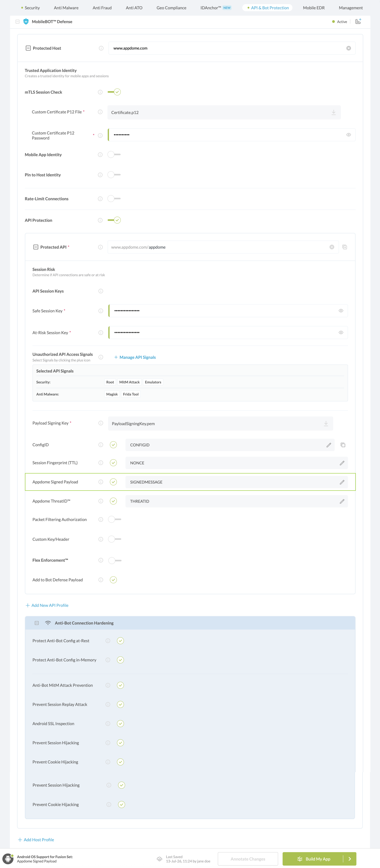Uncheck the Appdome ThreatID checkbox

[x=113, y=501]
